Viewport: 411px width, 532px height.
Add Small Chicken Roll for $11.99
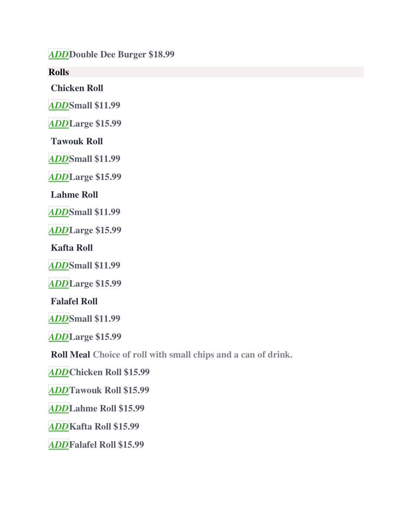click(x=59, y=105)
